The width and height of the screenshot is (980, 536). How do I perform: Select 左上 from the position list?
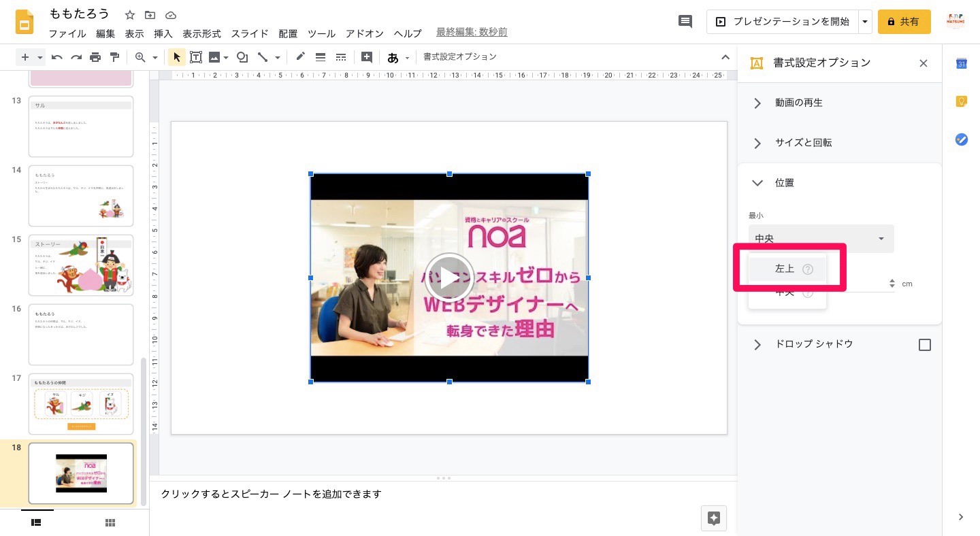[787, 269]
